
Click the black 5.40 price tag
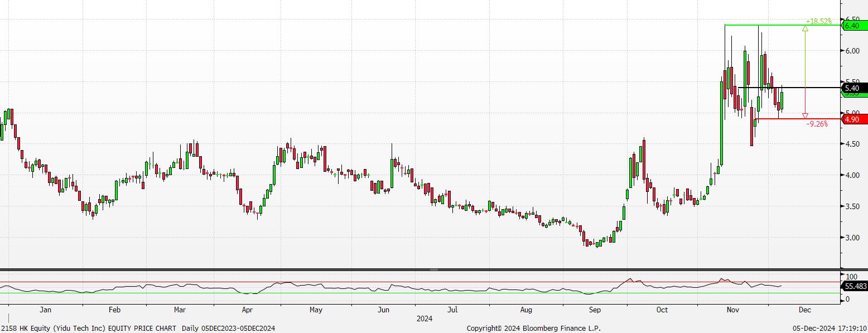[x=853, y=88]
